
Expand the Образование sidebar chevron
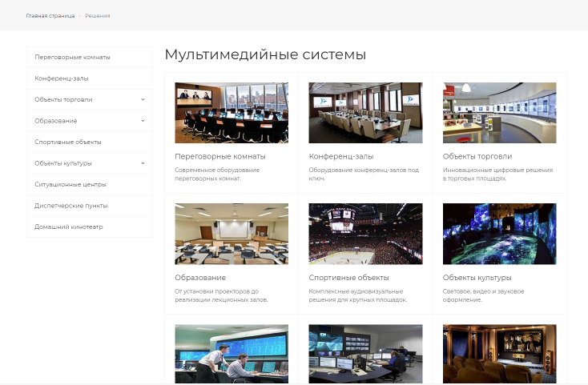(143, 121)
